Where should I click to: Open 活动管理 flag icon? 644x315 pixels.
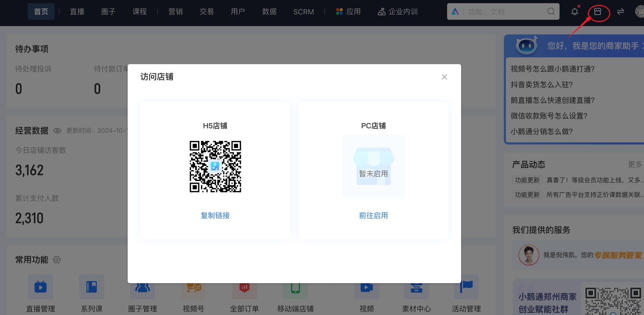466,287
